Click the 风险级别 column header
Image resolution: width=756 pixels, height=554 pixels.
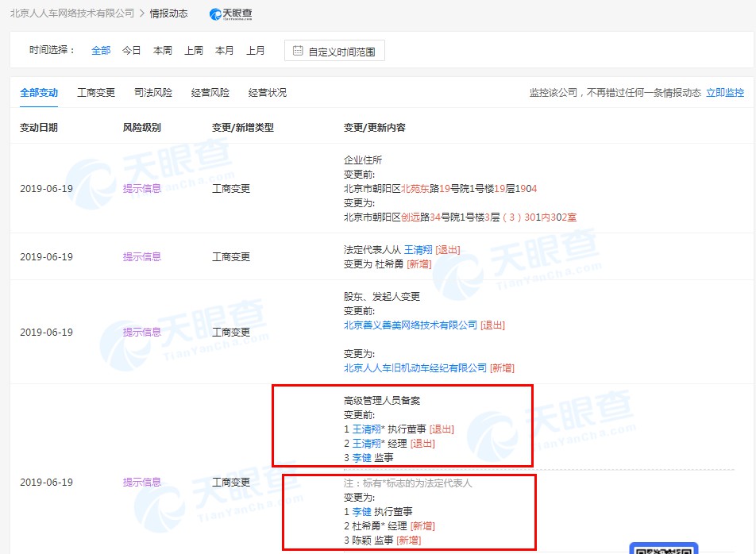click(x=141, y=128)
